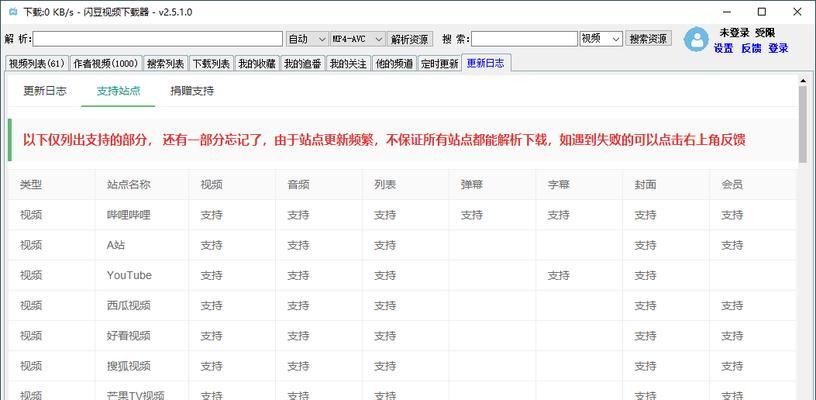Switch to the 我的关注 tab
The height and width of the screenshot is (400, 816).
(349, 63)
